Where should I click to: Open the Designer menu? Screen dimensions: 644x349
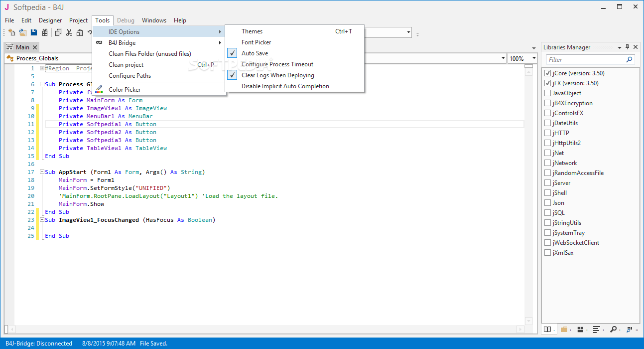coord(50,20)
